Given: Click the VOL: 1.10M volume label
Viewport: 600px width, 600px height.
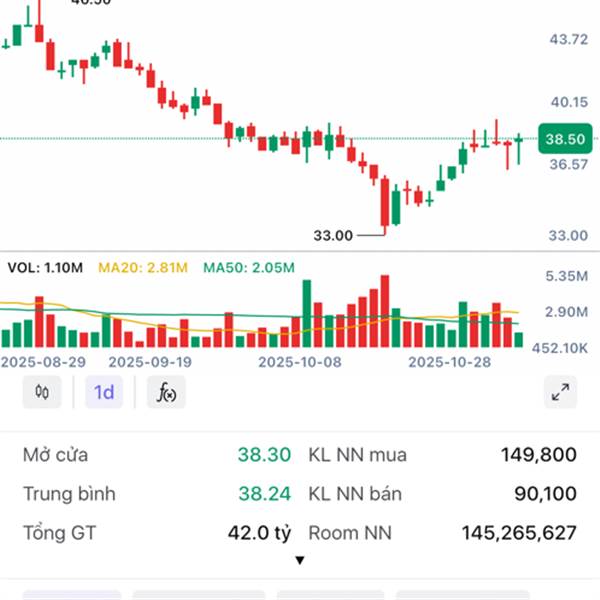Looking at the screenshot, I should click(x=45, y=267).
